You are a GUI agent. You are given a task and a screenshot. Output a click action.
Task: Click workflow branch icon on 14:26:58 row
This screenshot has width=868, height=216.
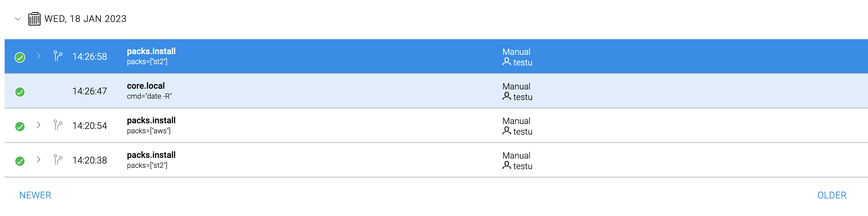[58, 56]
